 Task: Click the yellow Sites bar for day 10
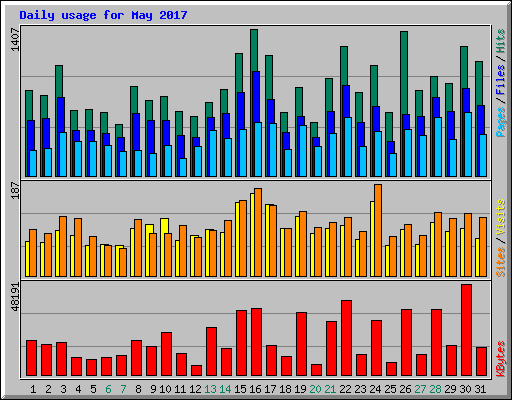pyautogui.click(x=164, y=226)
